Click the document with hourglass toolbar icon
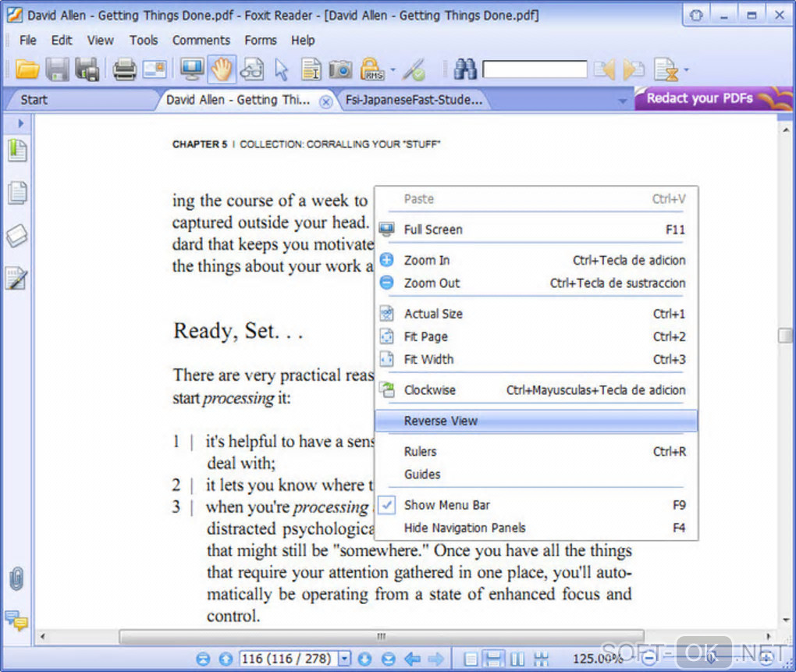The image size is (796, 672). click(666, 69)
